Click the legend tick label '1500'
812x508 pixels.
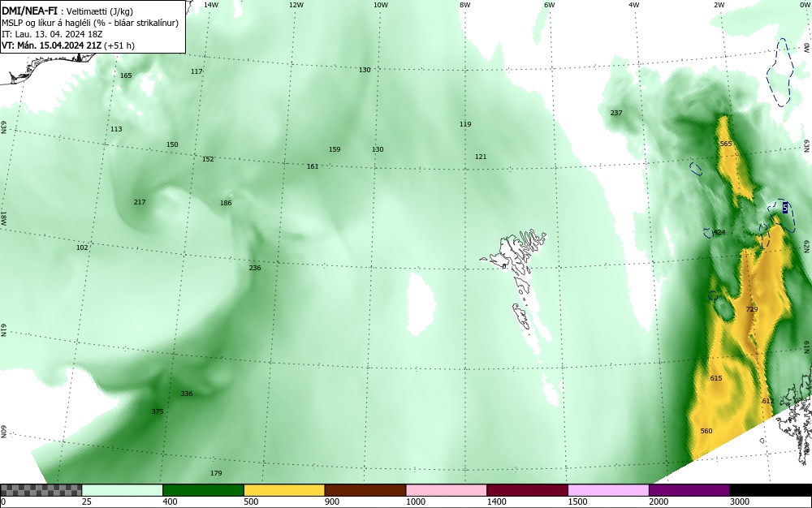[577, 502]
